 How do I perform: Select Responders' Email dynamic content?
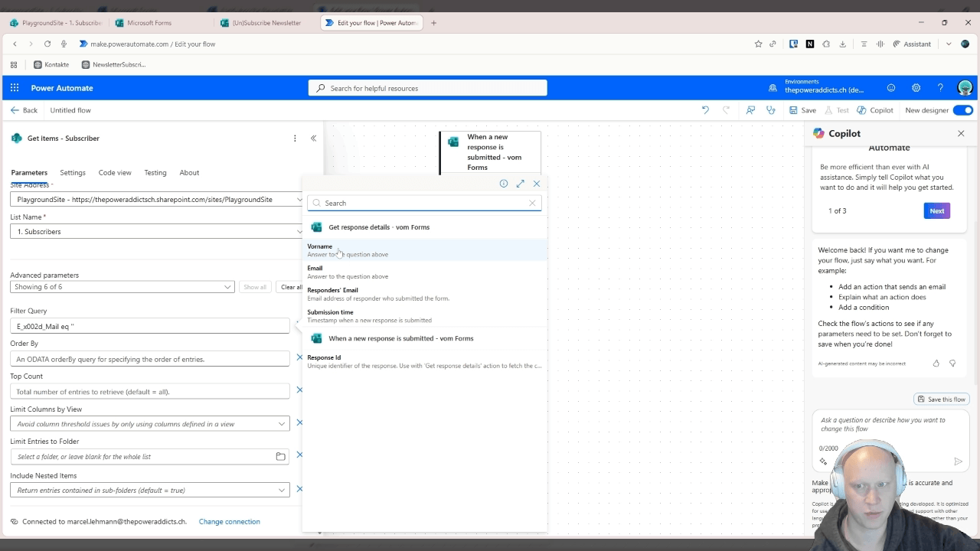coord(426,294)
